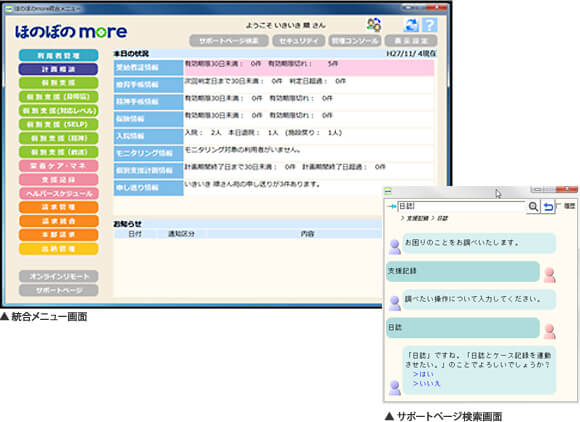The height and width of the screenshot is (422, 580).
Task: Click 支援記録 in the breadcrumb trail
Action: [417, 218]
